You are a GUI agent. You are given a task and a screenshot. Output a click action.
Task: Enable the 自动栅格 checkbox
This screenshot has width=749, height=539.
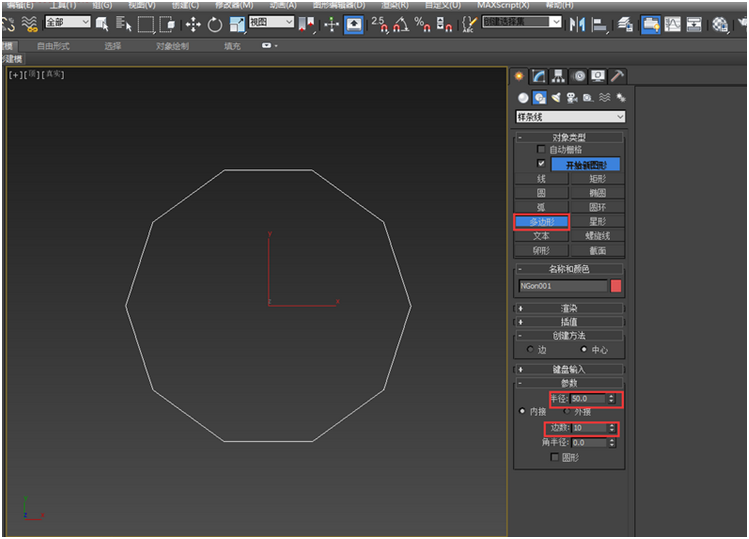(x=542, y=150)
